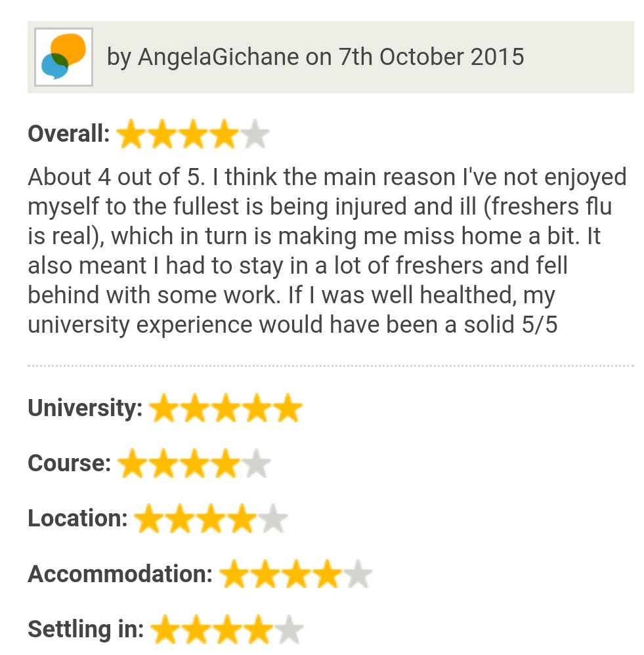Screen dimensions: 644x655
Task: Click the speech bubble avatar icon
Action: coord(64,57)
